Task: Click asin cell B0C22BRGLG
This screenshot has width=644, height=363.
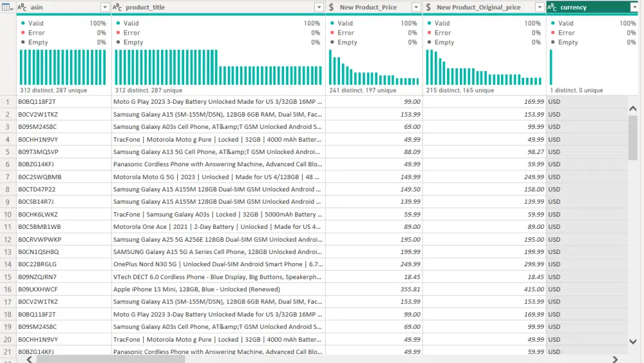Action: 64,264
